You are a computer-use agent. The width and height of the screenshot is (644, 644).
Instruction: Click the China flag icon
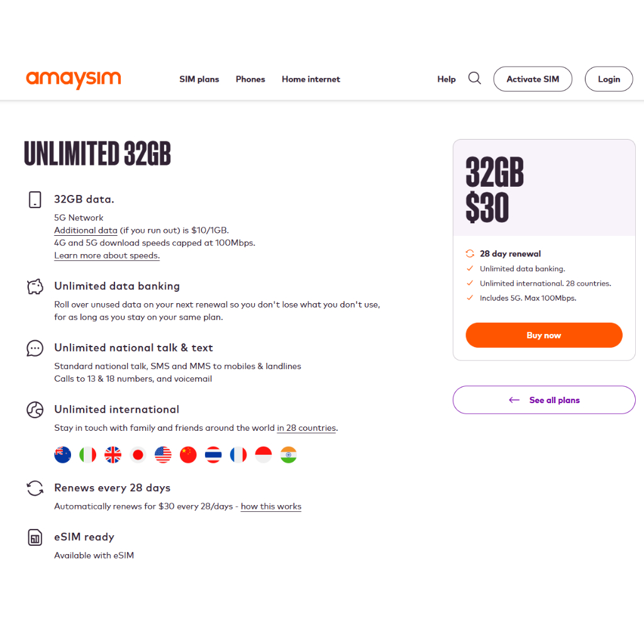(x=189, y=455)
